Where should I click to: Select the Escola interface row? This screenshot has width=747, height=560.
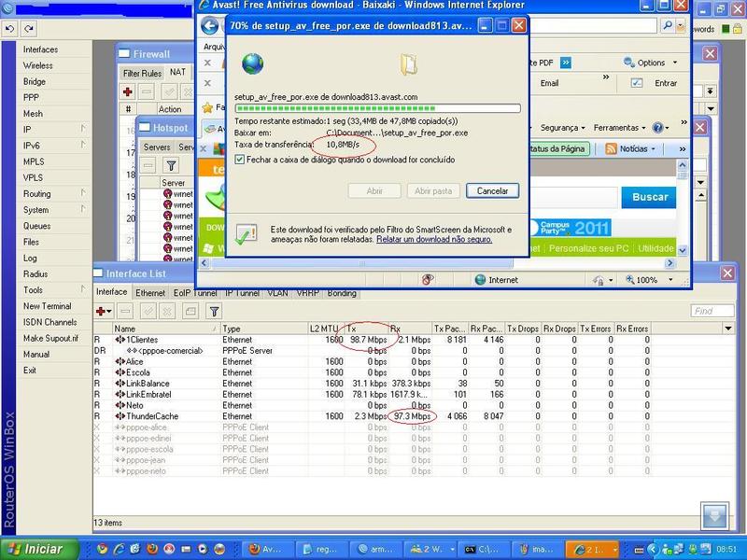tap(372, 372)
